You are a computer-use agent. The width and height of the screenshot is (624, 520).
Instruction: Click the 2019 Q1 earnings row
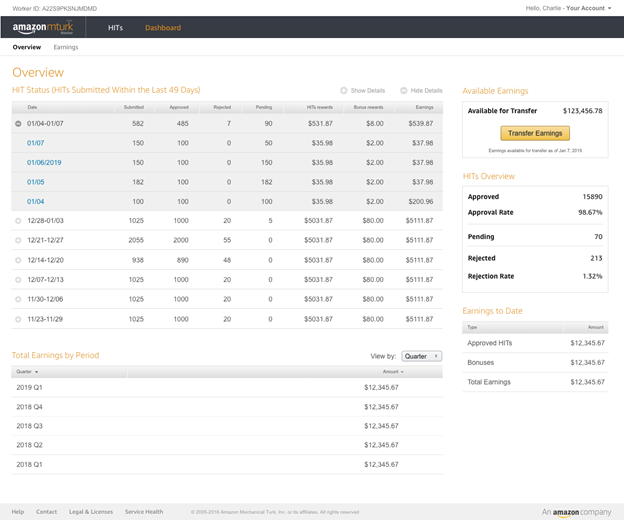tap(227, 388)
